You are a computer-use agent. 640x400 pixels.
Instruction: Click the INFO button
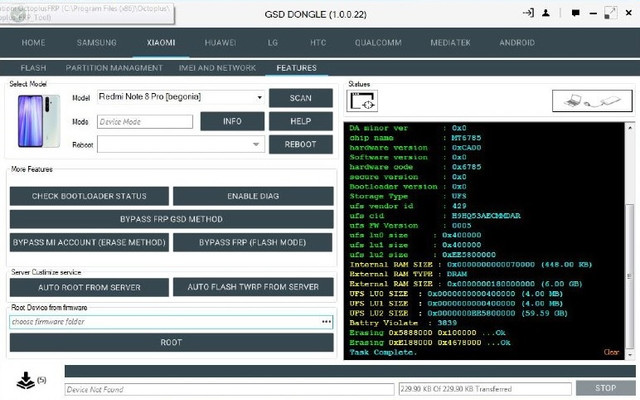[232, 121]
